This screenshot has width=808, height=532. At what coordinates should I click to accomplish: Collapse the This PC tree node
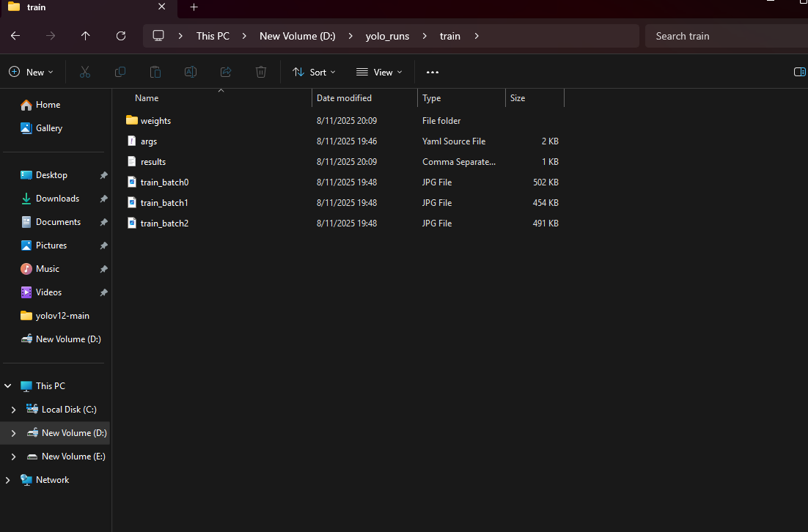[8, 386]
